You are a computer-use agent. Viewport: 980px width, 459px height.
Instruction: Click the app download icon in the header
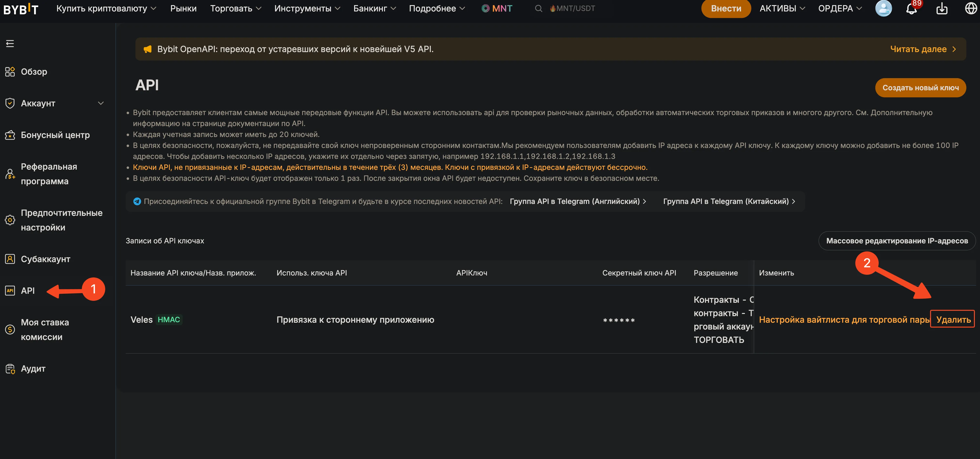[x=942, y=9]
